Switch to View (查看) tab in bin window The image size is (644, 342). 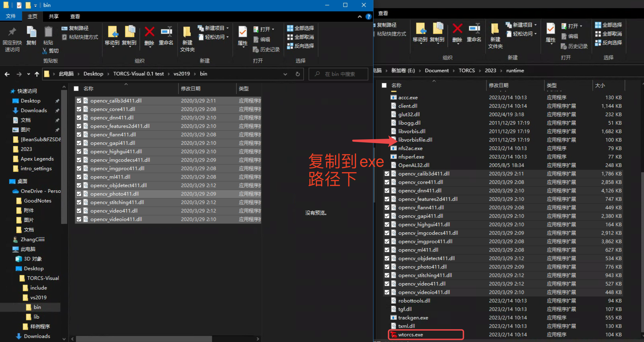(75, 16)
